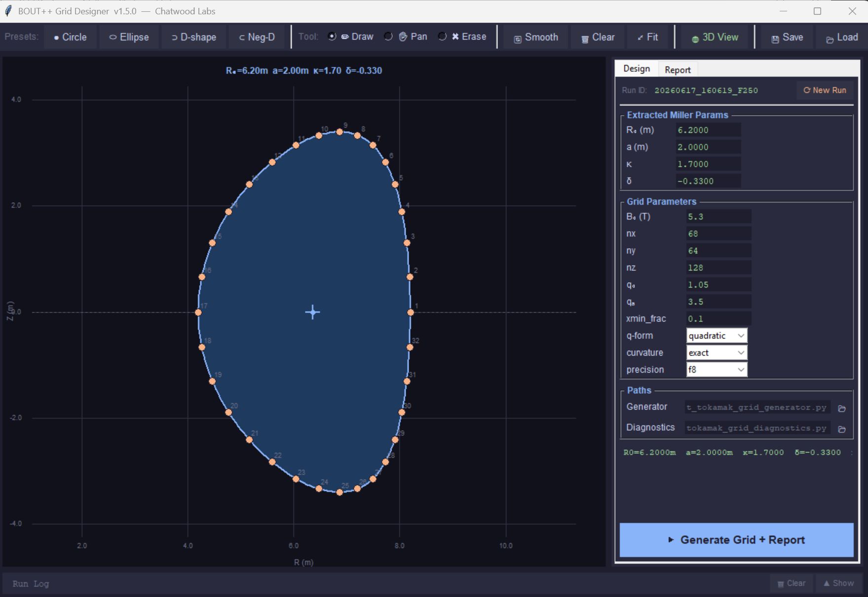Fit the view to the shape
The width and height of the screenshot is (868, 597).
click(647, 37)
